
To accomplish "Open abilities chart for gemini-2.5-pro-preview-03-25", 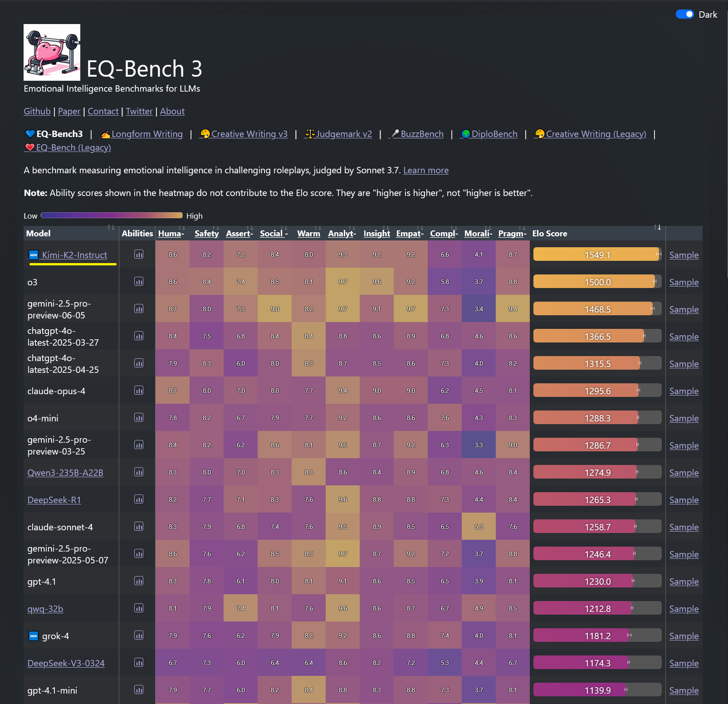I will [139, 445].
